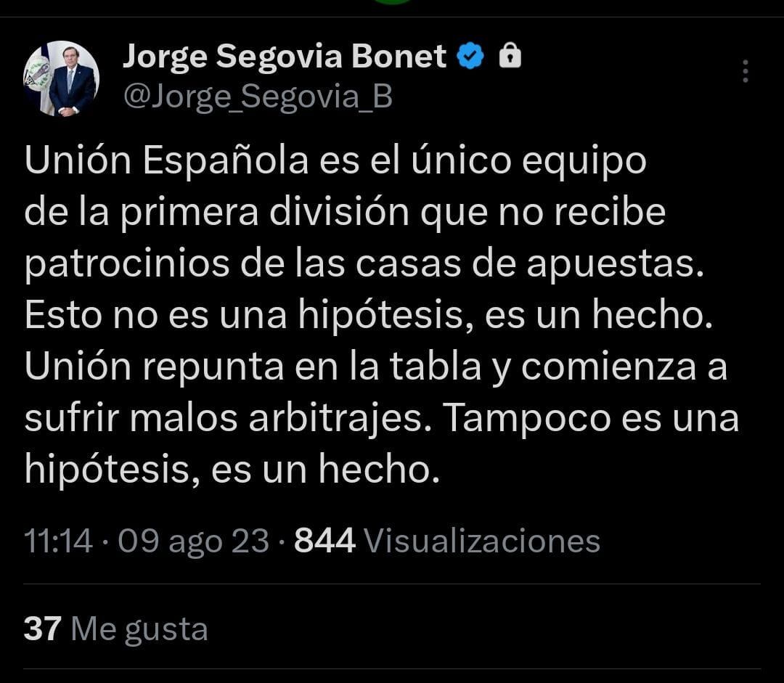
Task: Open the Visualizaciones label
Action: point(482,541)
